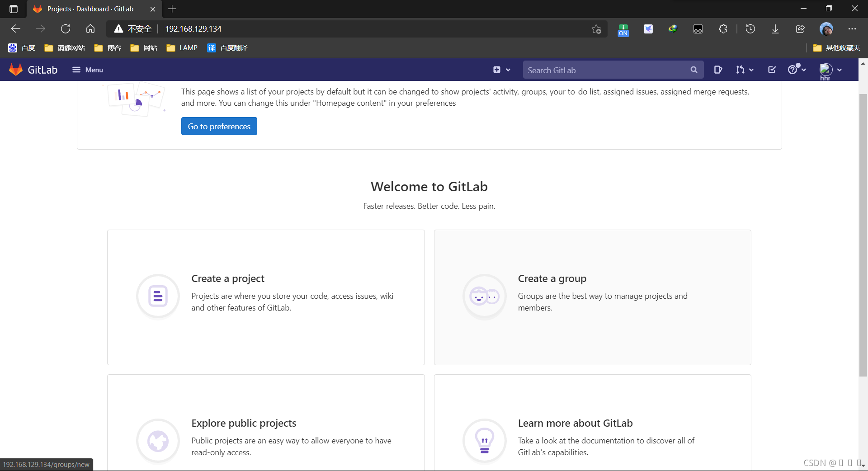Click the search magnifier icon

tap(694, 70)
